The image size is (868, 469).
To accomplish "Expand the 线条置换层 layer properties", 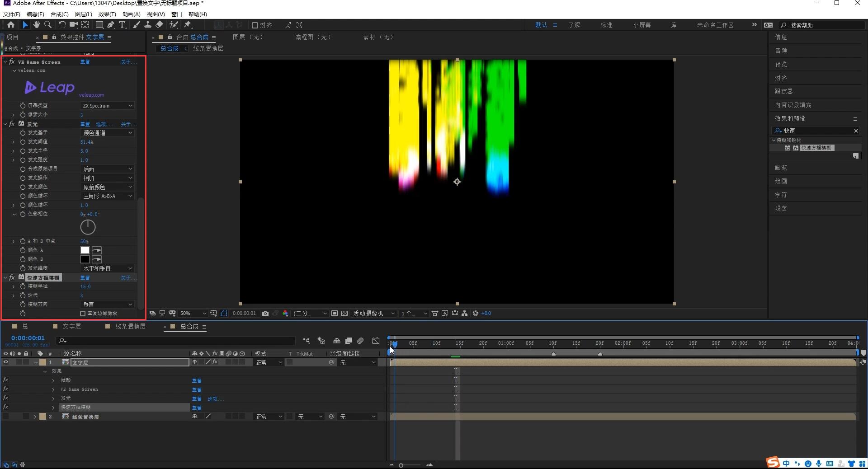I will pyautogui.click(x=35, y=417).
